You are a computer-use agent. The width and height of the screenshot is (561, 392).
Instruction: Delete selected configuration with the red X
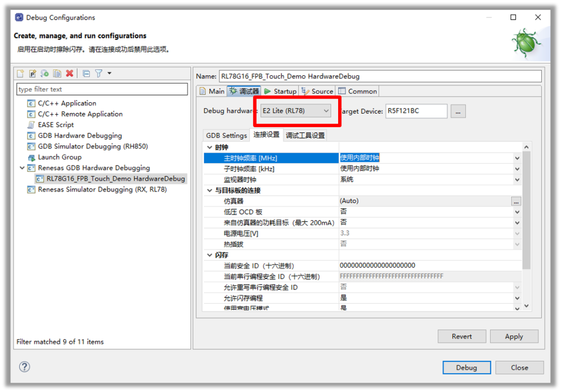[70, 74]
